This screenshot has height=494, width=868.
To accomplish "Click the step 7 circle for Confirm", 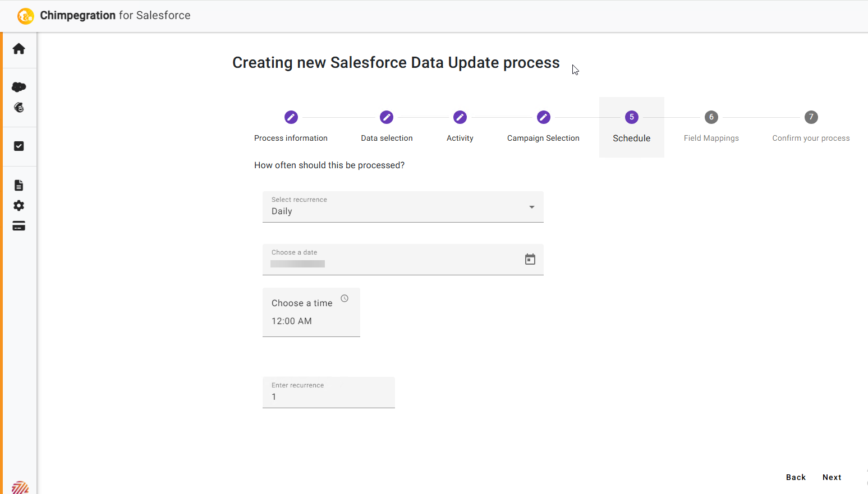I will (x=811, y=117).
